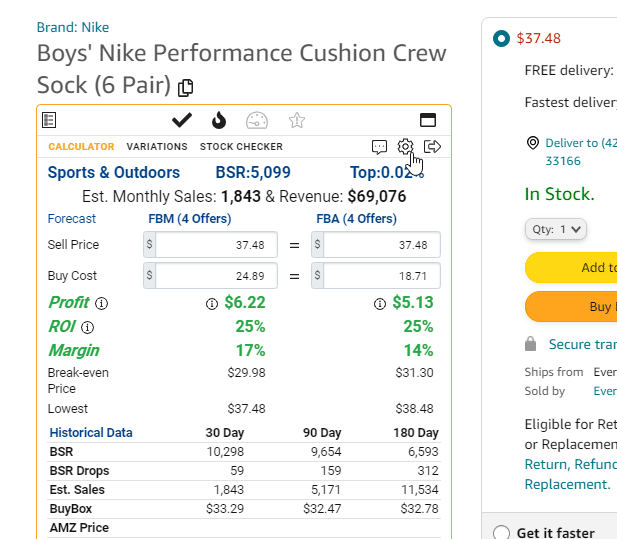617x539 pixels.
Task: Click the flame icon in extension toolbar
Action: [219, 120]
